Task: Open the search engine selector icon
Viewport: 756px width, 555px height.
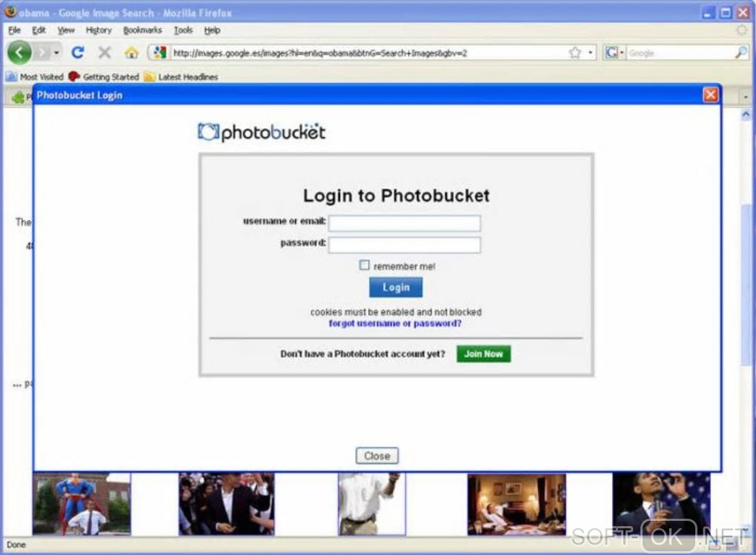Action: pyautogui.click(x=614, y=53)
